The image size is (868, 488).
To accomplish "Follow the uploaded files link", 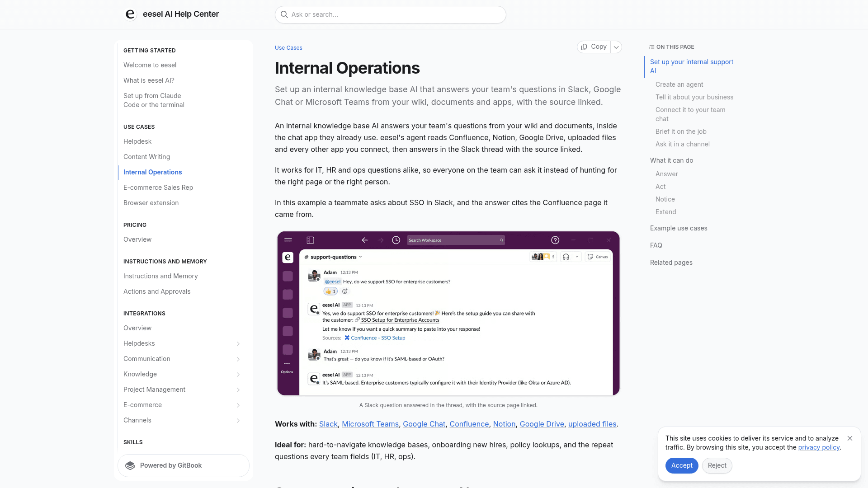I will [592, 424].
